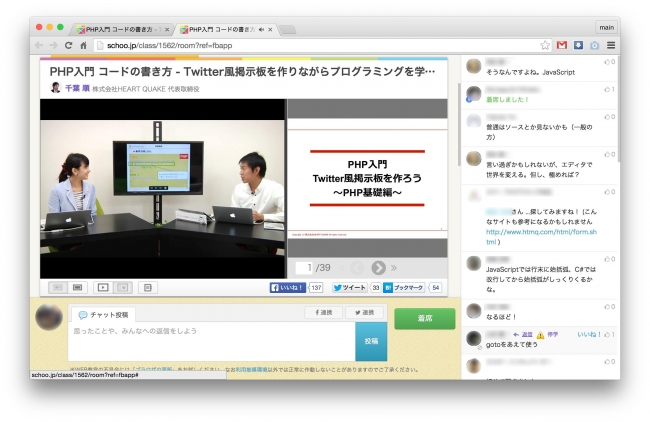This screenshot has width=650, height=422.
Task: Open the www.htmq.com/html/form.shtml link
Action: pyautogui.click(x=541, y=237)
